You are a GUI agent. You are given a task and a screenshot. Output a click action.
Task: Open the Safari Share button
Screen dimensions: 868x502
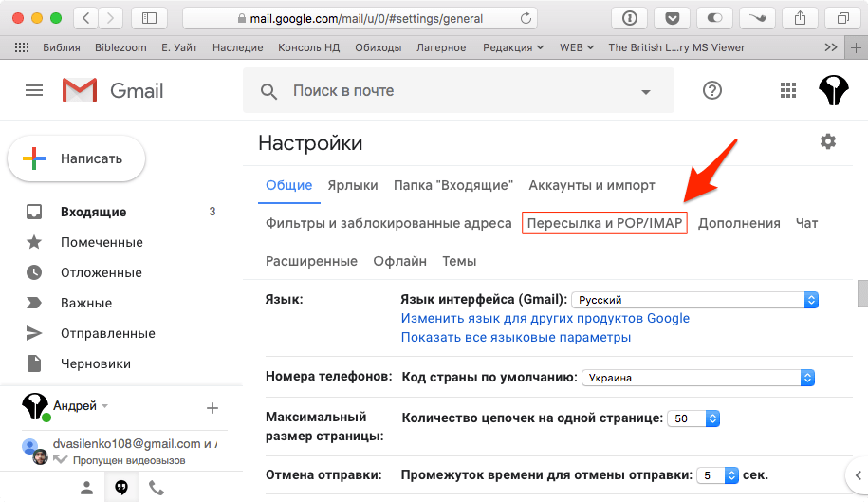tap(800, 18)
